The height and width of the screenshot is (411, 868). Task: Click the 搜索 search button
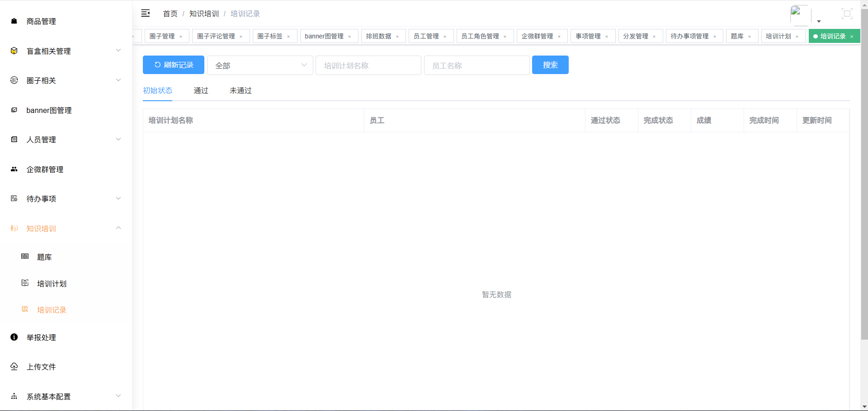[x=550, y=65]
